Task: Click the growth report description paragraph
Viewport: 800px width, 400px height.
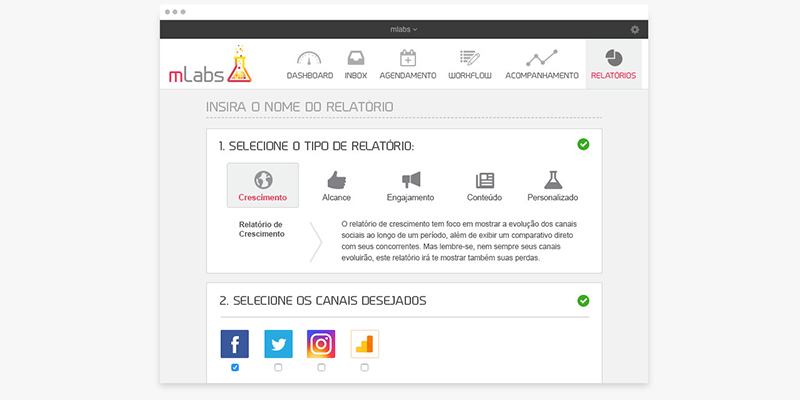Action: [459, 241]
